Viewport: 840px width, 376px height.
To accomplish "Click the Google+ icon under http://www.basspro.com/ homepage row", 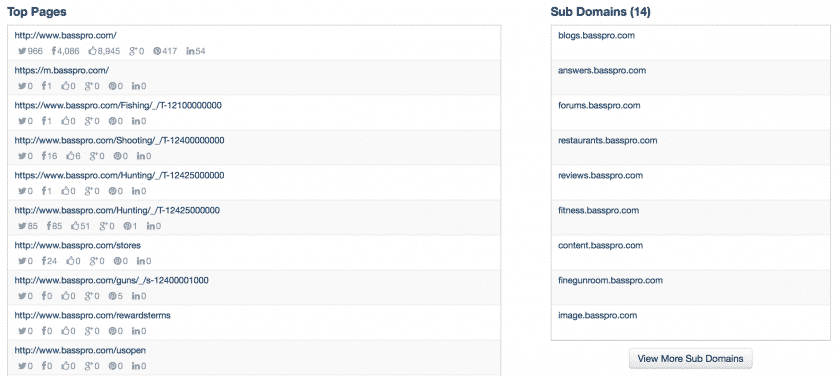I will [x=134, y=51].
